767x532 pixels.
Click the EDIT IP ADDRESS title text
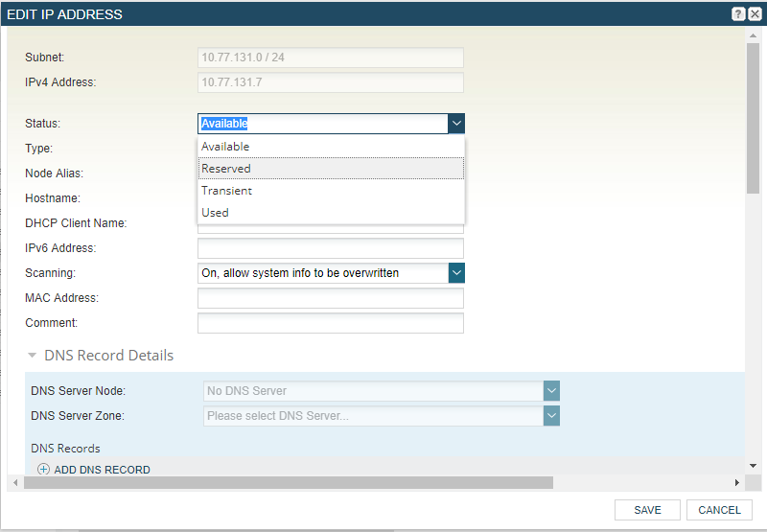[x=64, y=14]
